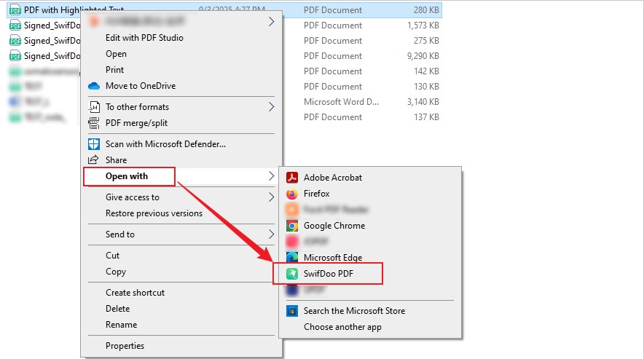This screenshot has height=359, width=644.
Task: Click the Adobe Acrobat icon in submenu
Action: click(292, 178)
